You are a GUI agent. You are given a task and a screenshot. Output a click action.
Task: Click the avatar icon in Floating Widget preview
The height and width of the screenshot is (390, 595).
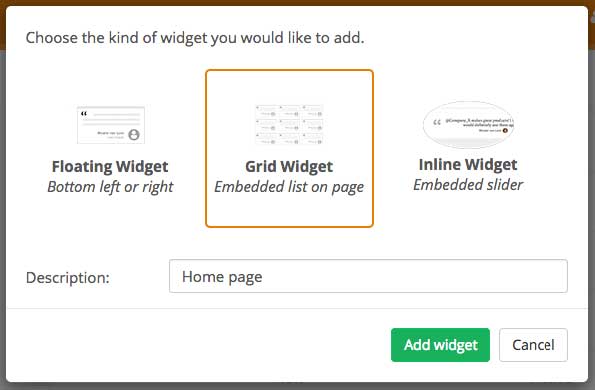pyautogui.click(x=134, y=134)
